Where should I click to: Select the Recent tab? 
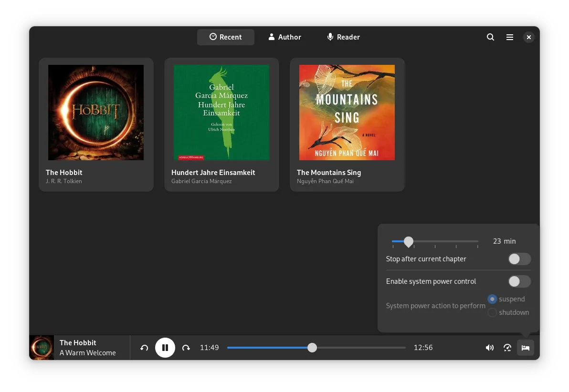coord(226,37)
